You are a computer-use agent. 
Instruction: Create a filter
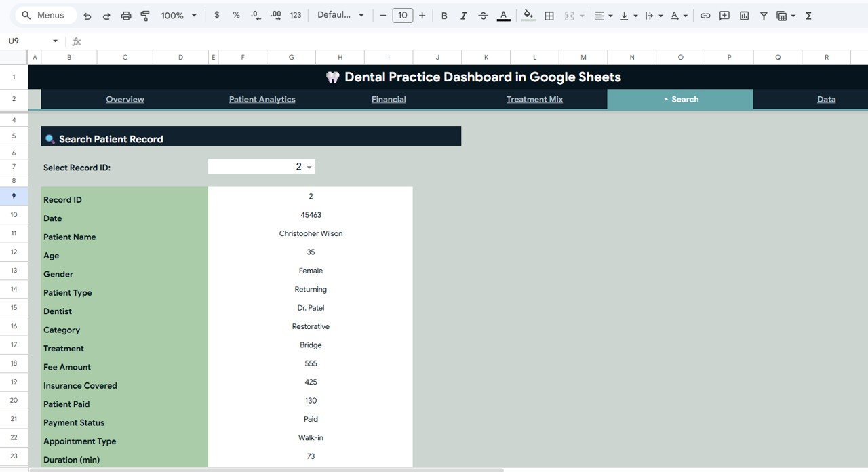coord(764,15)
